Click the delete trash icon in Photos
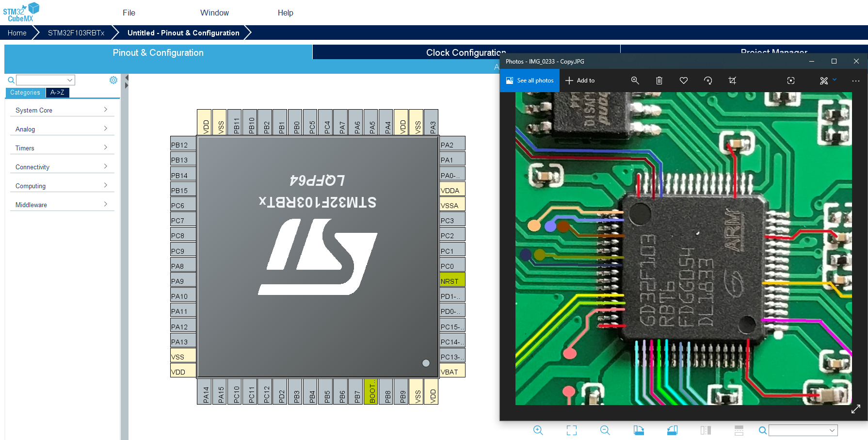Image resolution: width=868 pixels, height=440 pixels. pyautogui.click(x=659, y=81)
